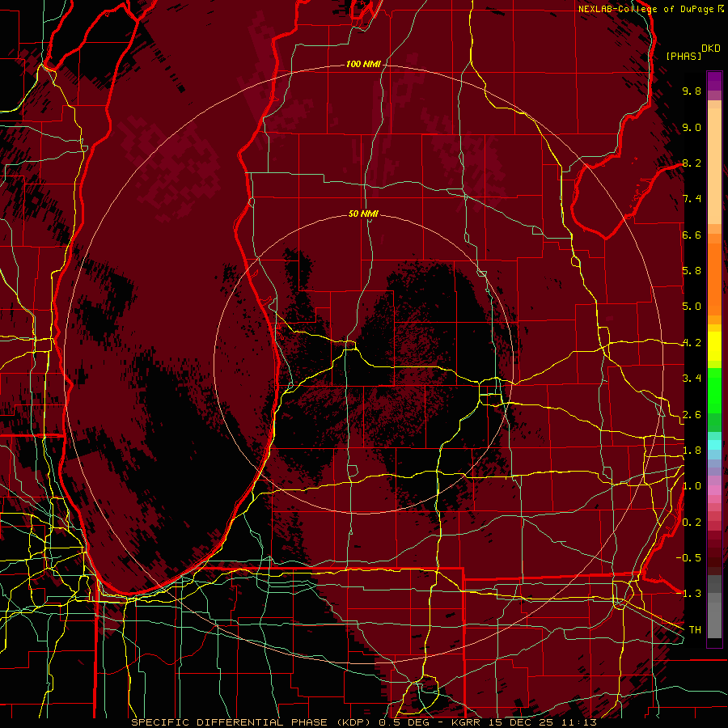Click the 2.6 legend value

[692, 415]
